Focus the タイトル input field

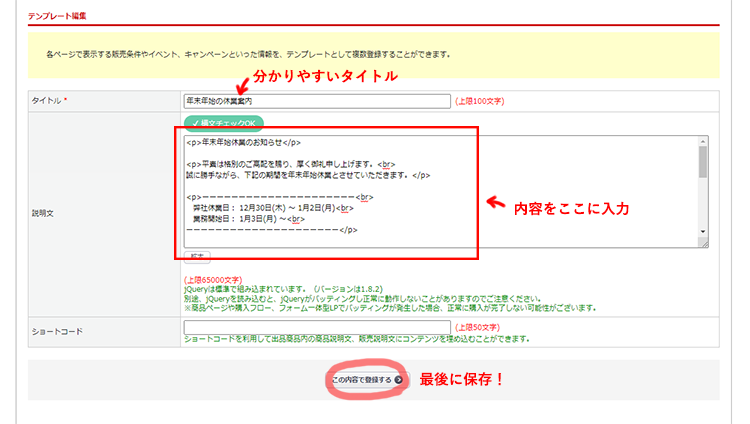tap(317, 101)
